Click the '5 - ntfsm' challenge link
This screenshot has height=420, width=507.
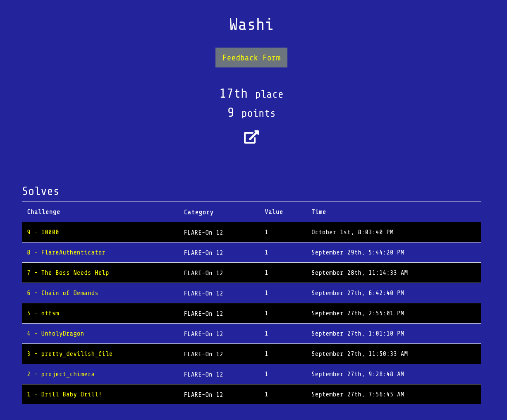[43, 313]
